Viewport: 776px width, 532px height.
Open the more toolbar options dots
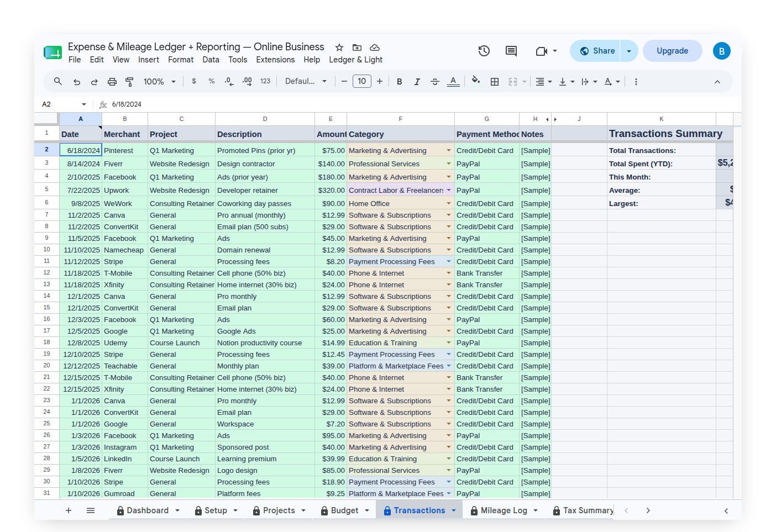(x=636, y=82)
